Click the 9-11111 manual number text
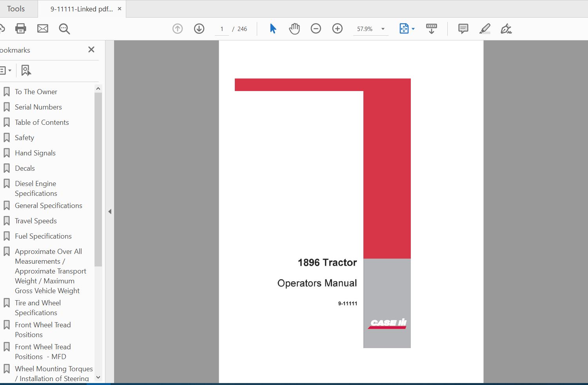Screen dimensions: 588x385 (x=348, y=303)
